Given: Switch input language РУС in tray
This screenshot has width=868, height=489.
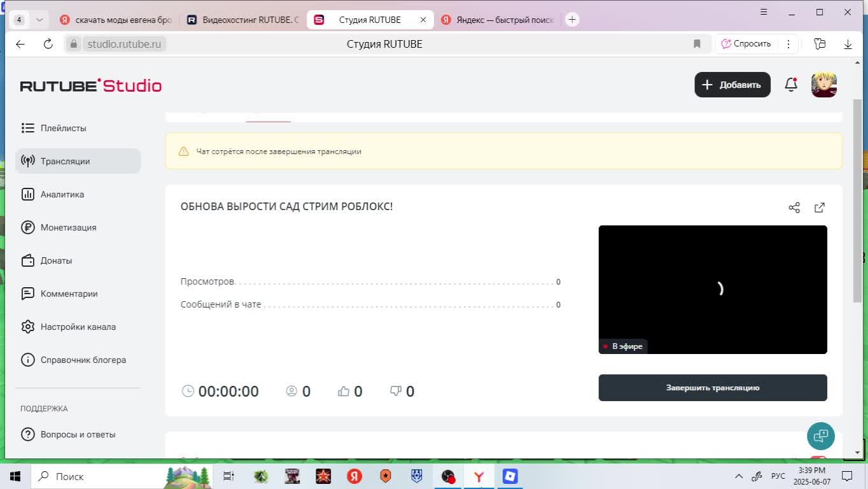Looking at the screenshot, I should (x=778, y=476).
